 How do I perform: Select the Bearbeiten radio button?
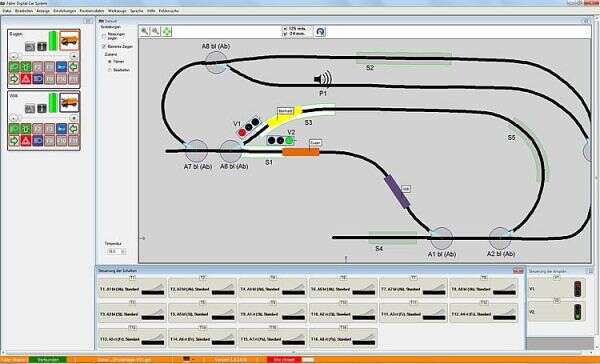(110, 70)
